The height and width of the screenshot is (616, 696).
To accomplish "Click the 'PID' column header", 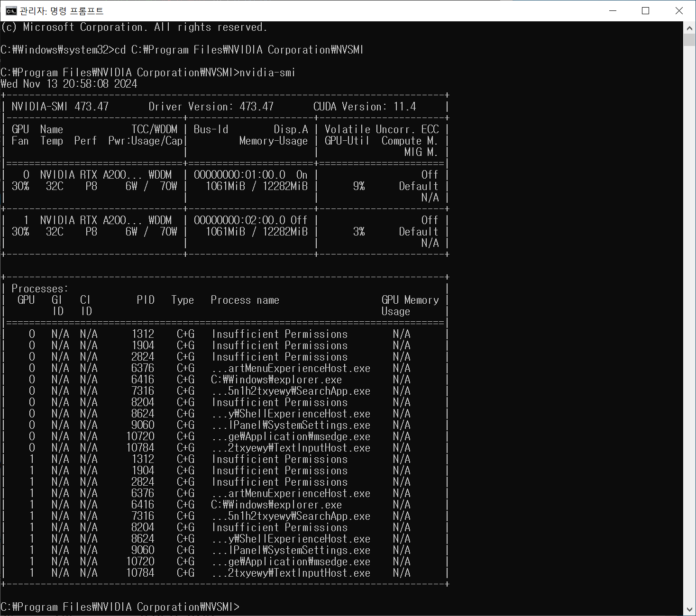I will [x=146, y=300].
